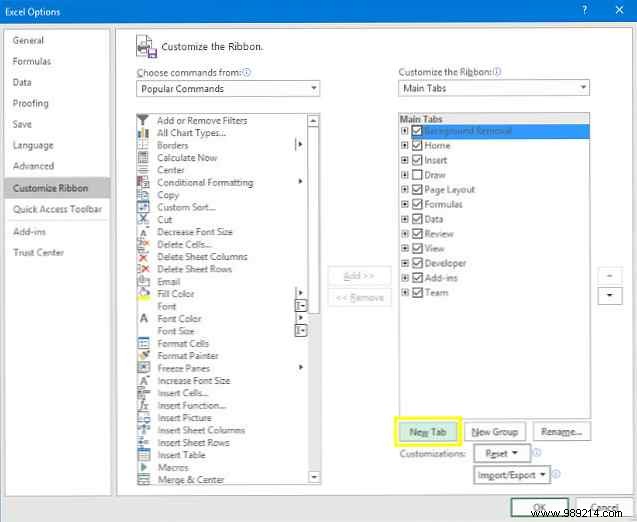
Task: Click the Add >> button
Action: [x=359, y=276]
